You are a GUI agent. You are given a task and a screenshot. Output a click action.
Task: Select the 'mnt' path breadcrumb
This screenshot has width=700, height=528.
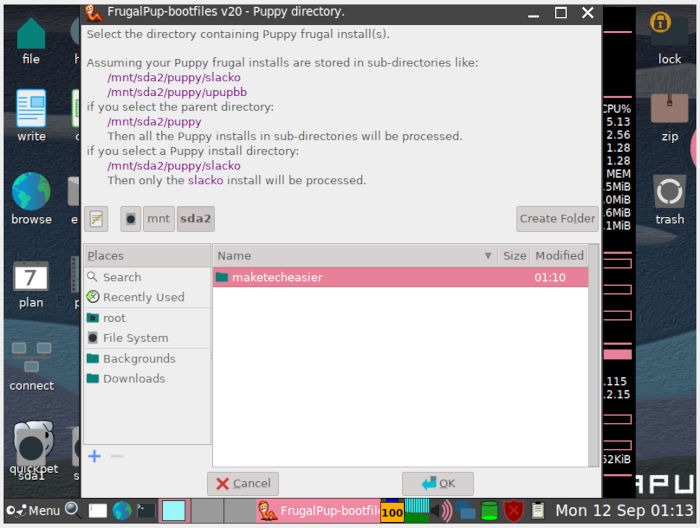(158, 219)
